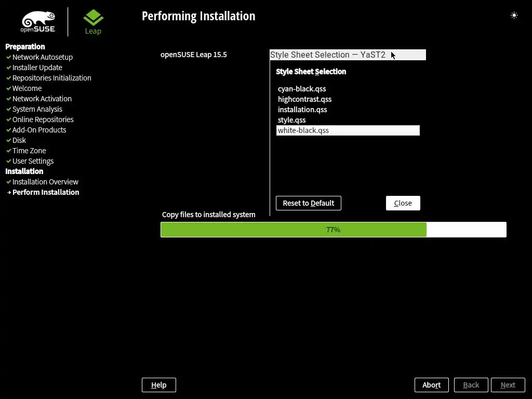
Task: Click Copy files to installed system label
Action: pos(208,215)
